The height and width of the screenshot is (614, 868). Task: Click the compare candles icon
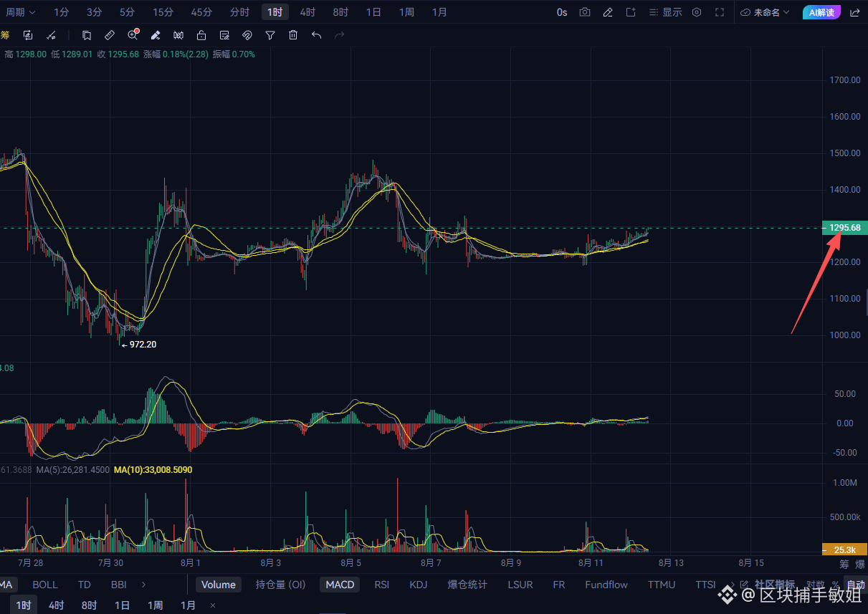click(178, 35)
